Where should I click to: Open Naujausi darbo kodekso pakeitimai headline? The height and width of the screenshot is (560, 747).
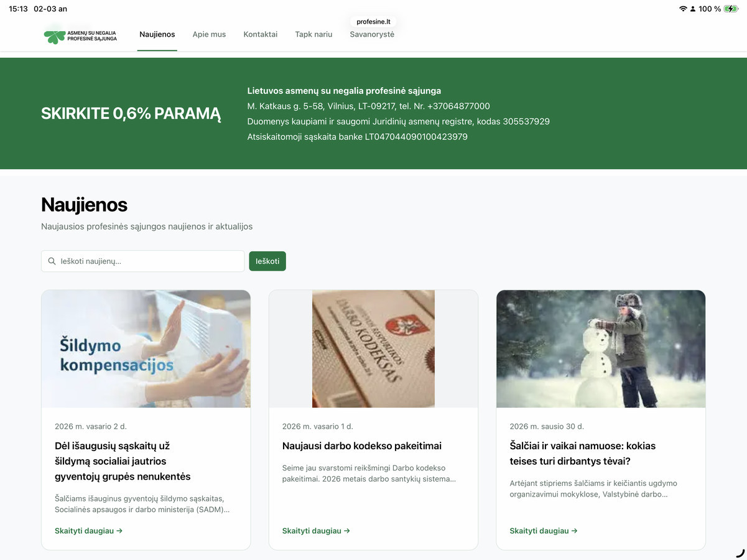click(362, 446)
